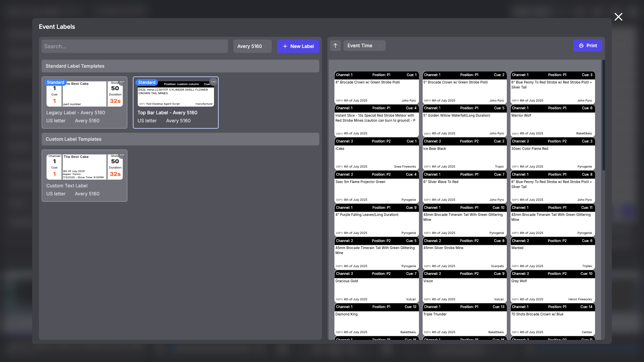
Task: Select the Top Bar Label - Avery 5160 template
Action: [x=176, y=103]
